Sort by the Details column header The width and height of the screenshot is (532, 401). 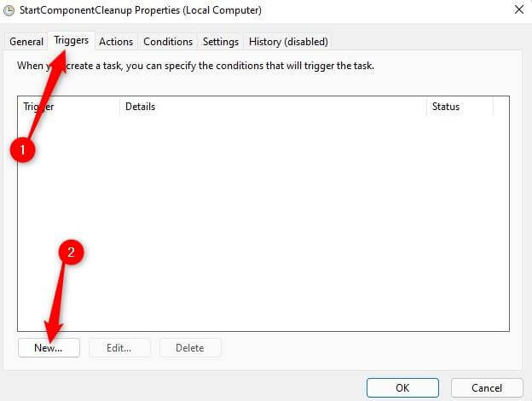(x=273, y=107)
